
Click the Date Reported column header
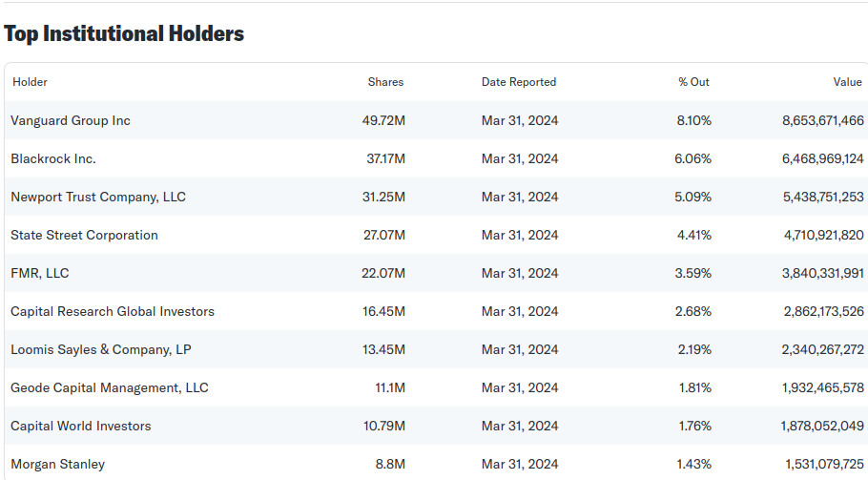[x=519, y=82]
